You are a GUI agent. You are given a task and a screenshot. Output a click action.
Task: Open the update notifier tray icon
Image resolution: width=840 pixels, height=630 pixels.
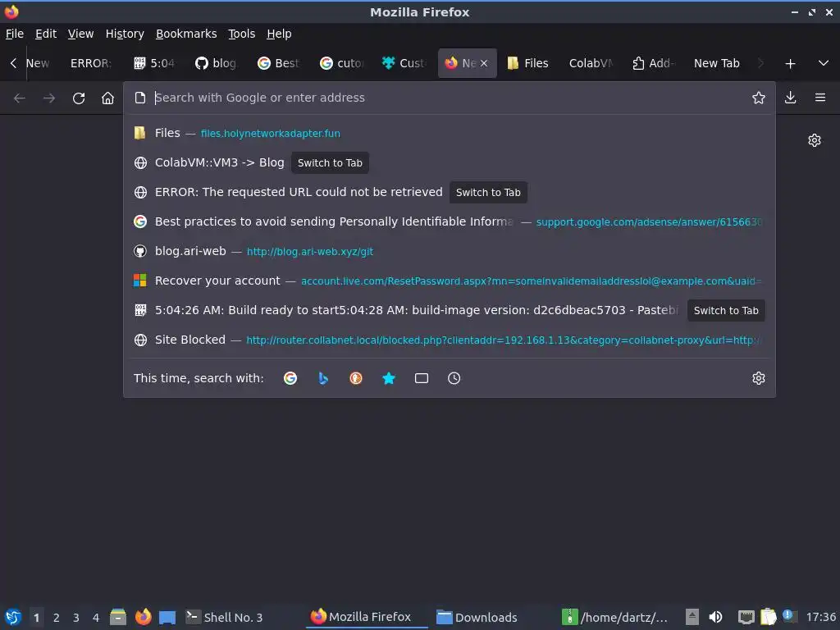[x=788, y=615]
